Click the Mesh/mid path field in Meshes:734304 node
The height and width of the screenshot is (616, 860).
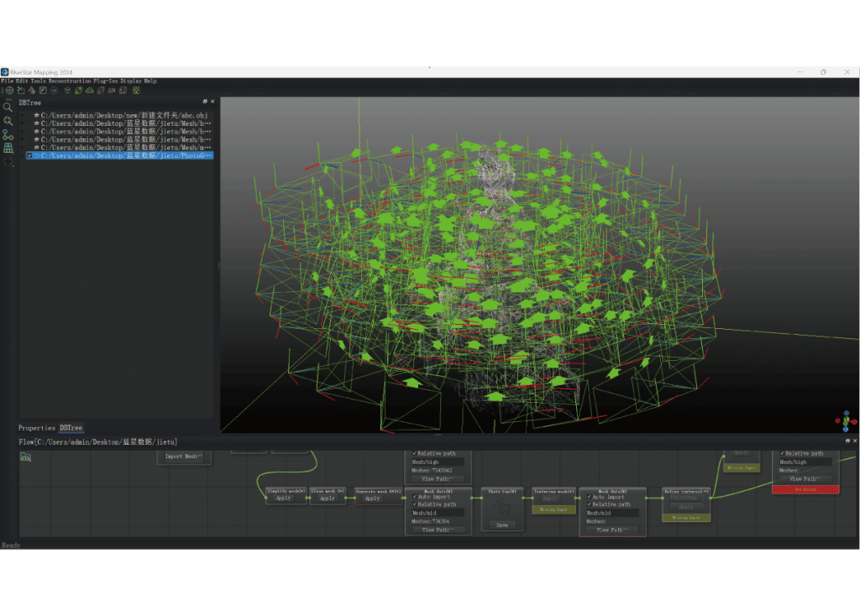[x=438, y=513]
